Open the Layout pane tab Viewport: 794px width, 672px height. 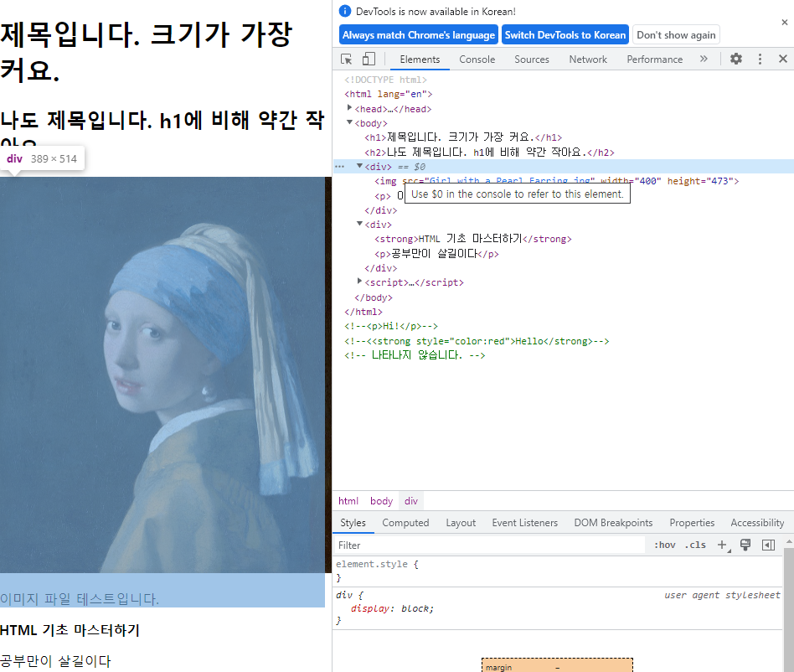(x=461, y=523)
